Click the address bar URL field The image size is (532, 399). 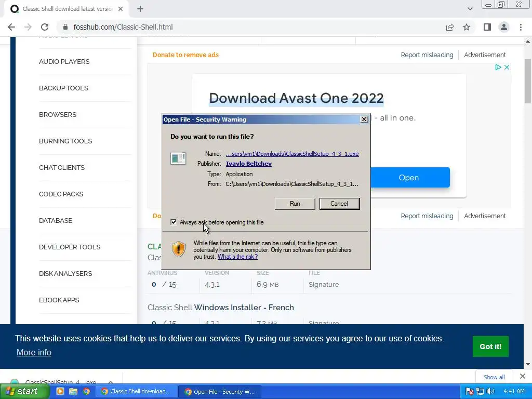pos(251,27)
